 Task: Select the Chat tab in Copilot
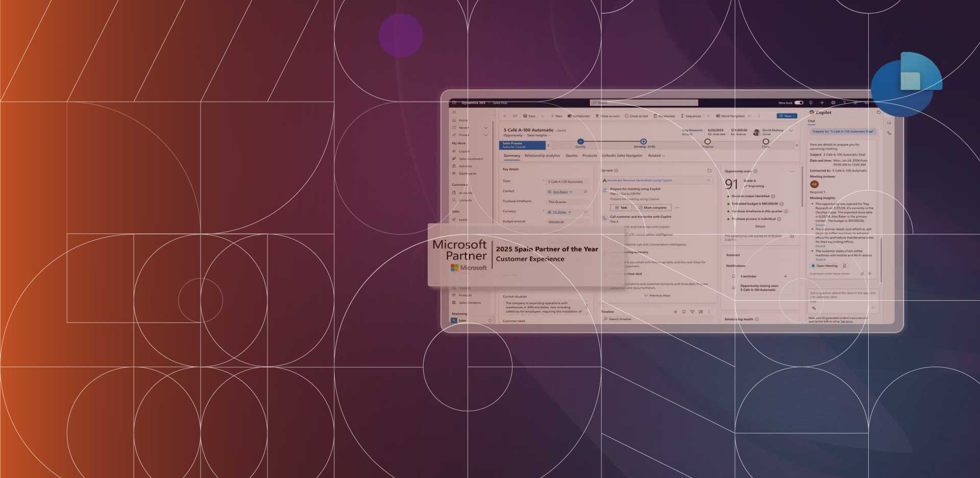(x=812, y=122)
